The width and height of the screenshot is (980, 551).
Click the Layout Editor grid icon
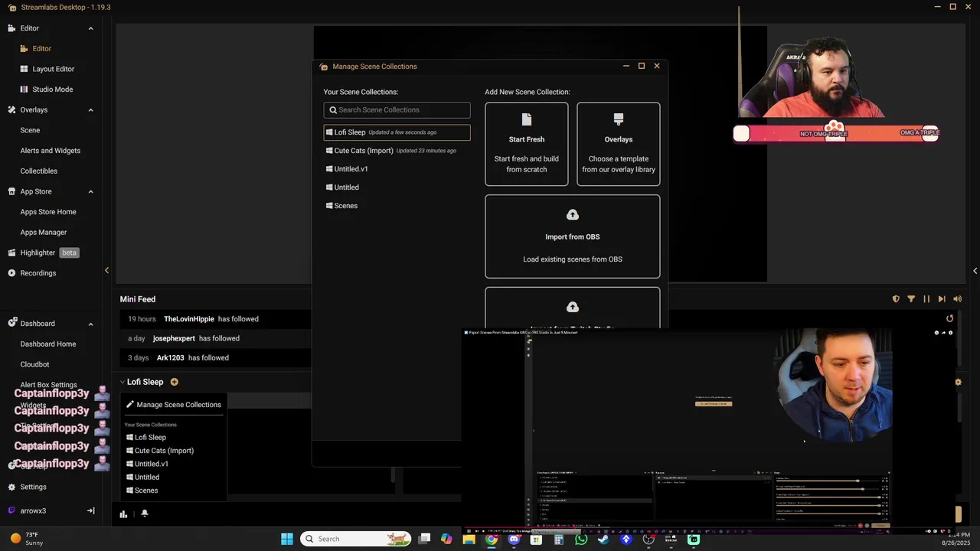pyautogui.click(x=24, y=69)
